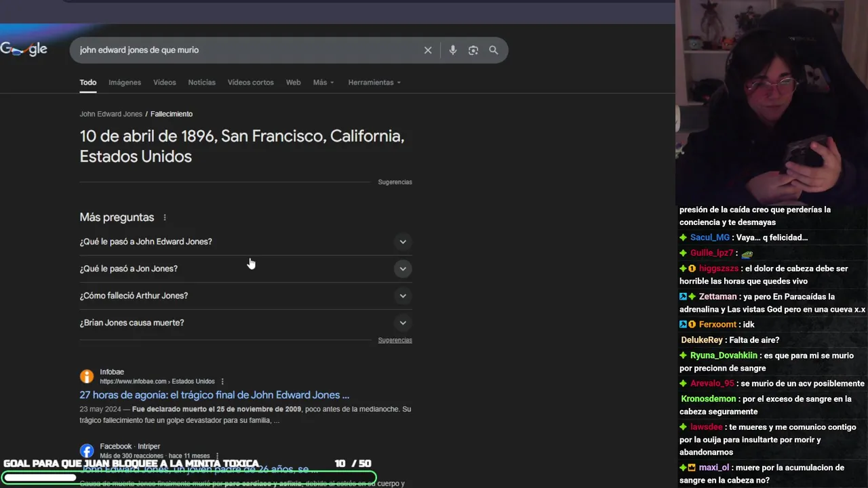Click Ferxoomt username in chat
Screen dimensions: 868x488
717,324
